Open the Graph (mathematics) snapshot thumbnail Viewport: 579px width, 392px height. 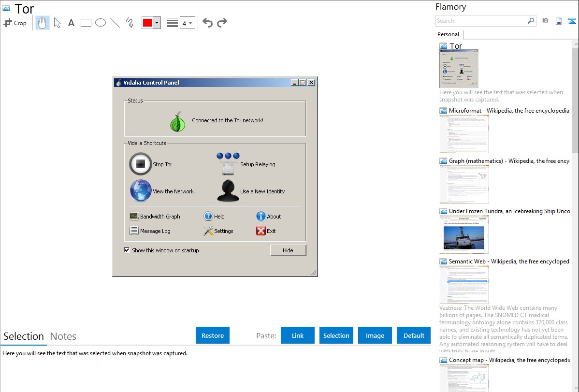coord(464,184)
